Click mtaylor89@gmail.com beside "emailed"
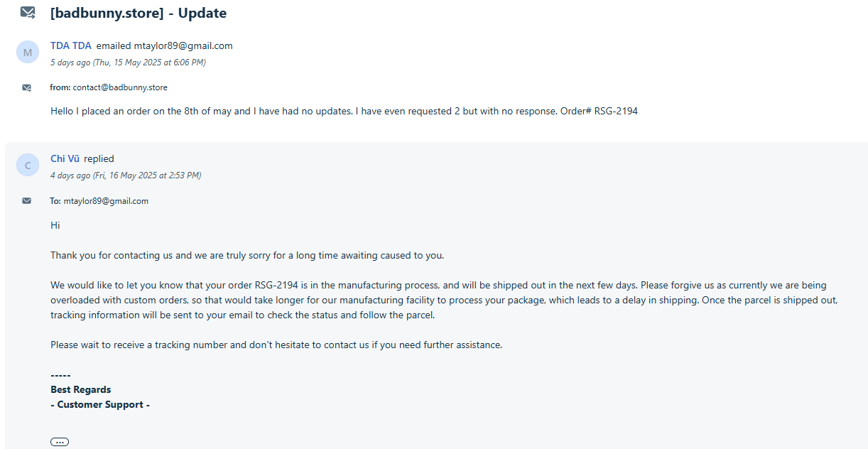The image size is (868, 449). click(183, 45)
